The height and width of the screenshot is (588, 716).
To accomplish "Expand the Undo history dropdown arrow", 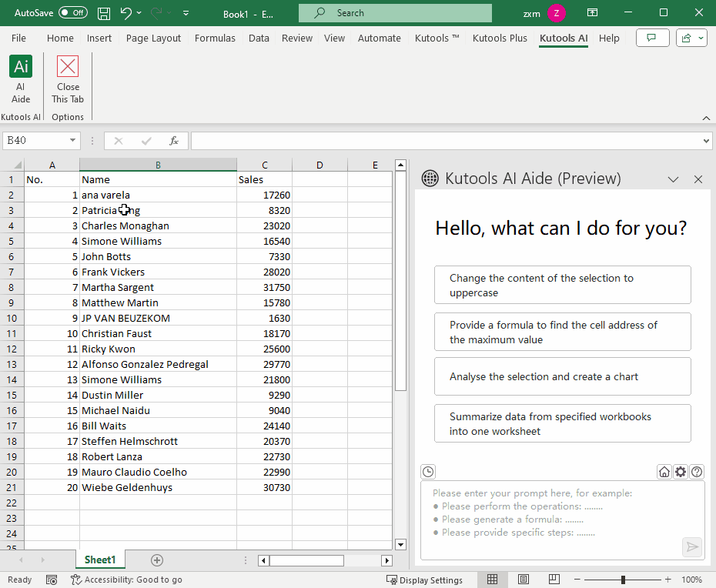I will pos(139,13).
